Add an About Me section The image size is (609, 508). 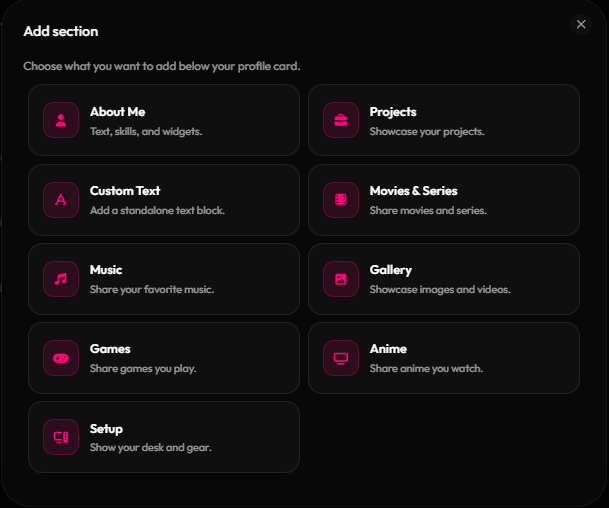click(164, 120)
